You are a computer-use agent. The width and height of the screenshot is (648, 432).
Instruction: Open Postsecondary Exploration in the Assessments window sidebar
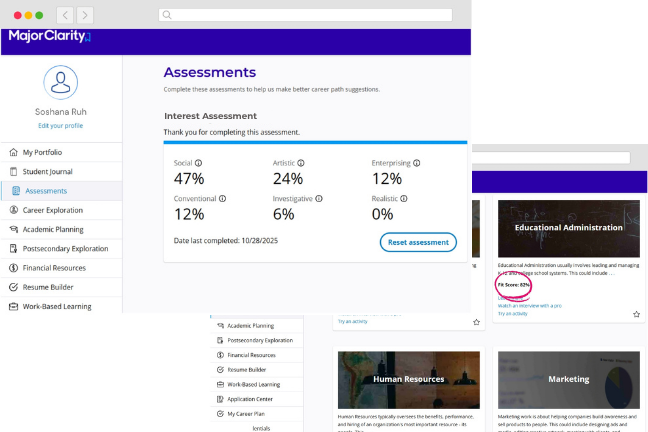[61, 248]
